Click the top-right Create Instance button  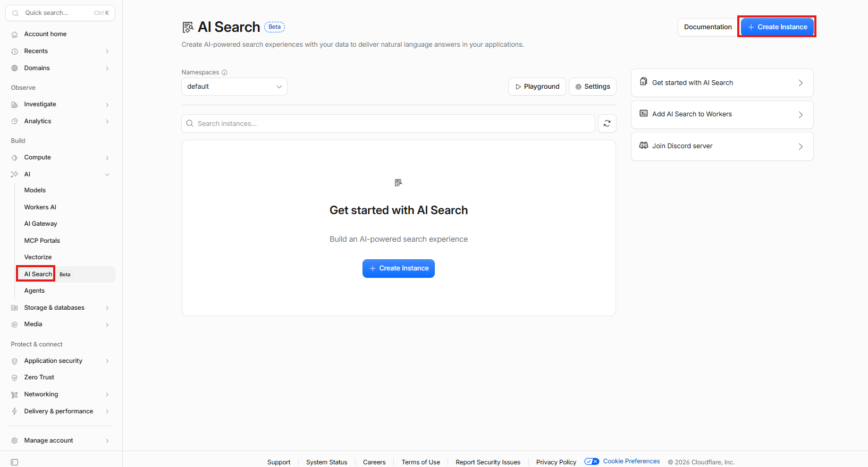click(x=777, y=27)
